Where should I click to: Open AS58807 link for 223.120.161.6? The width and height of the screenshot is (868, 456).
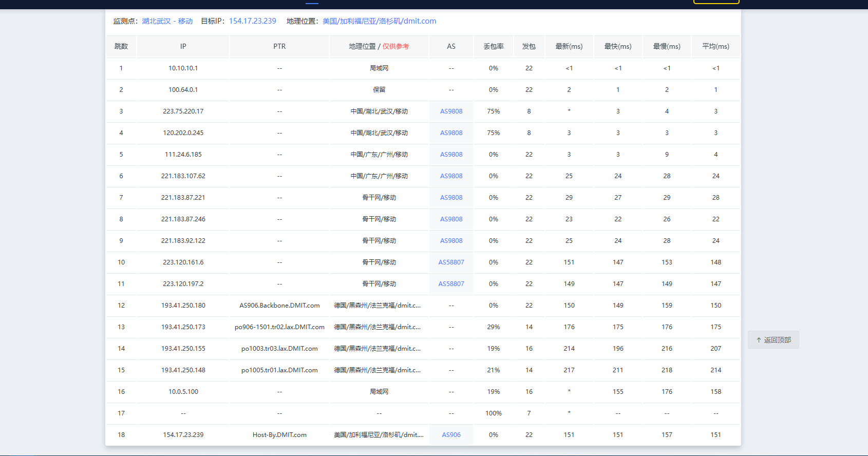(x=451, y=262)
